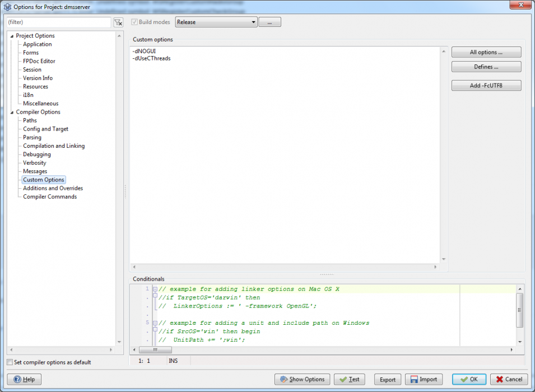Toggle the Build modes checkbox

pyautogui.click(x=134, y=22)
